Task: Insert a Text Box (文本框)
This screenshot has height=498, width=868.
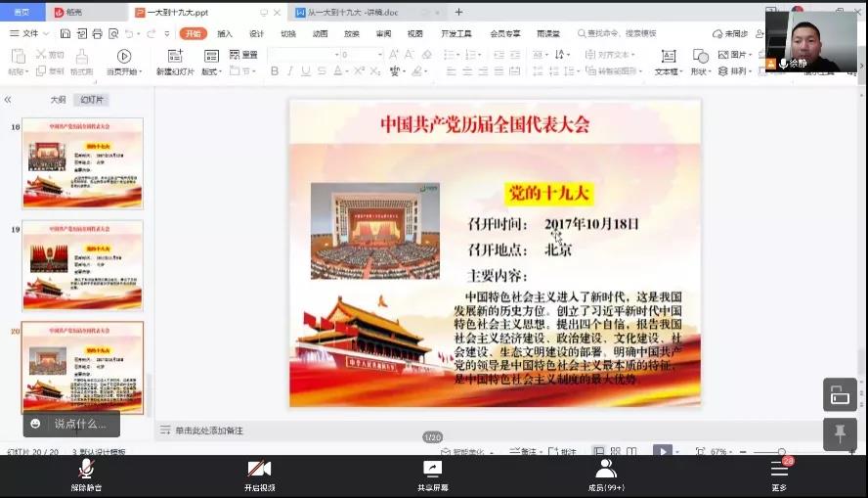Action: pos(669,62)
